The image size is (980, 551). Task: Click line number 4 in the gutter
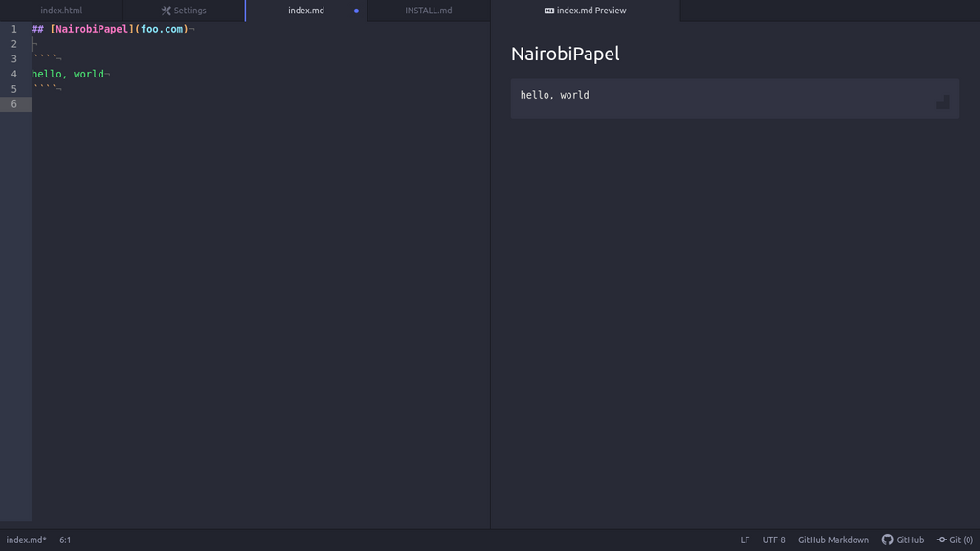(13, 74)
